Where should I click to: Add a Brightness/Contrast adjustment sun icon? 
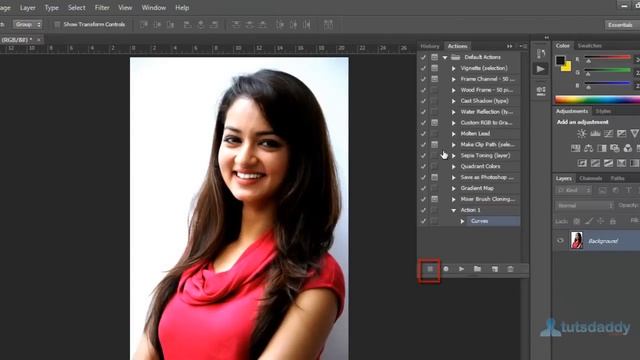coord(582,133)
